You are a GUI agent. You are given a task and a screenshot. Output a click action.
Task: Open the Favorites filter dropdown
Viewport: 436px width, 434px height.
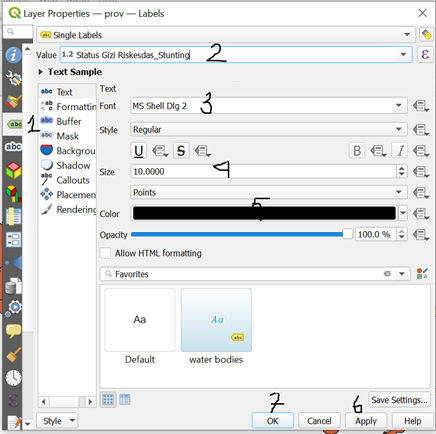click(402, 274)
